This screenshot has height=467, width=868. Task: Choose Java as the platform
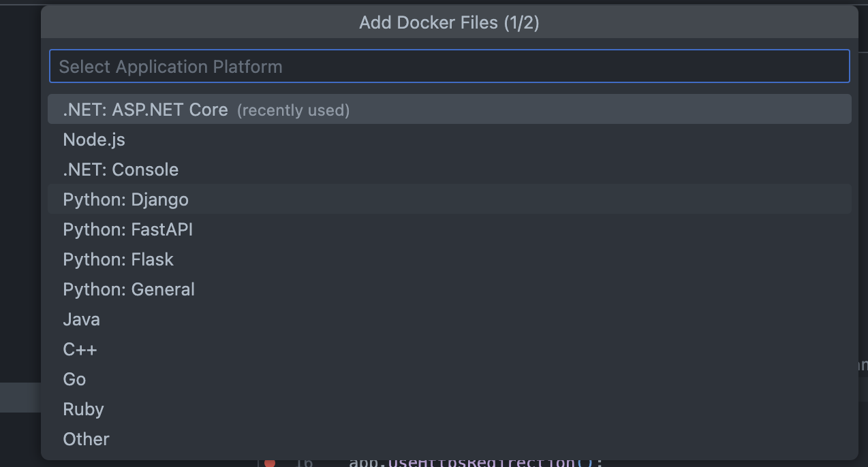(x=81, y=319)
